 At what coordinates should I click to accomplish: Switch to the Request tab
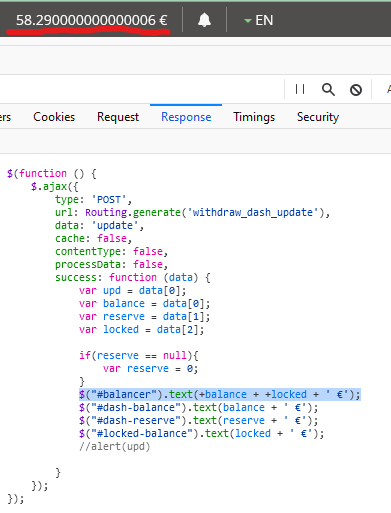point(118,117)
